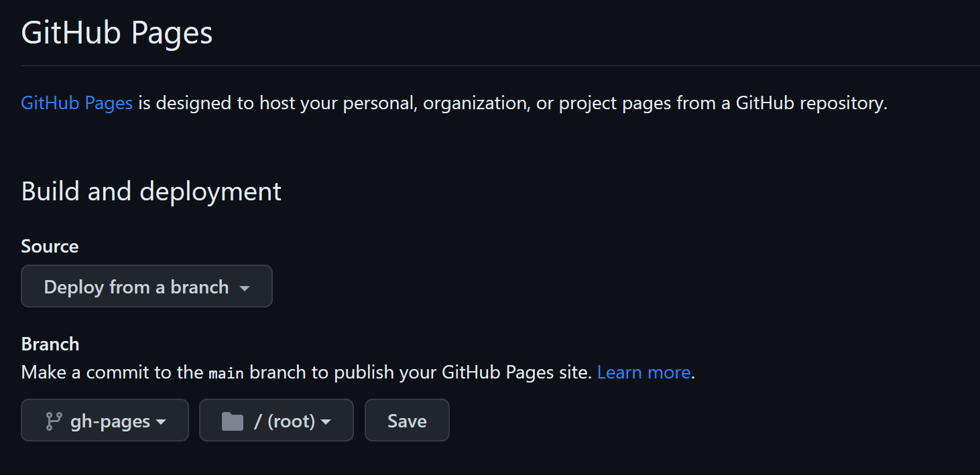980x475 pixels.
Task: Click the folder icon beside / (root)
Action: point(232,421)
